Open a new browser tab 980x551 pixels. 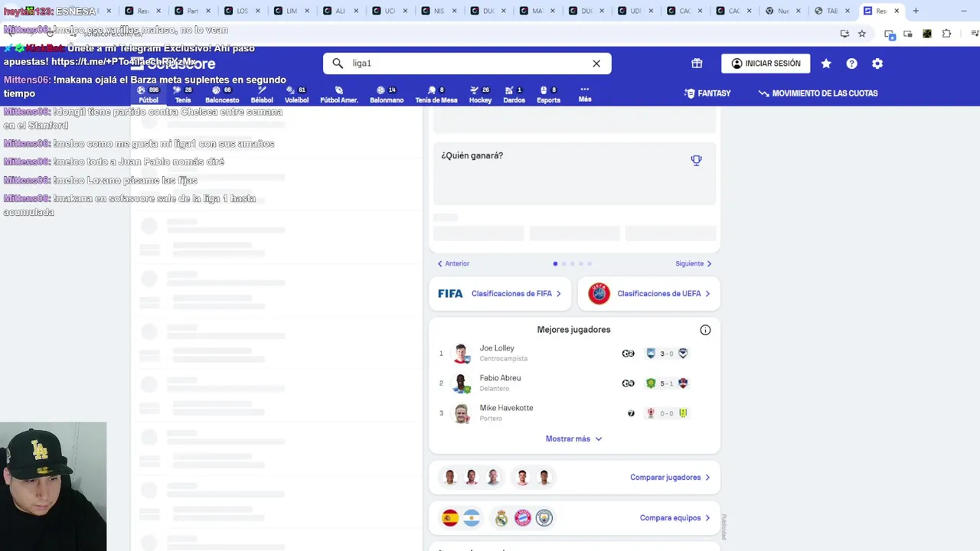point(916,11)
